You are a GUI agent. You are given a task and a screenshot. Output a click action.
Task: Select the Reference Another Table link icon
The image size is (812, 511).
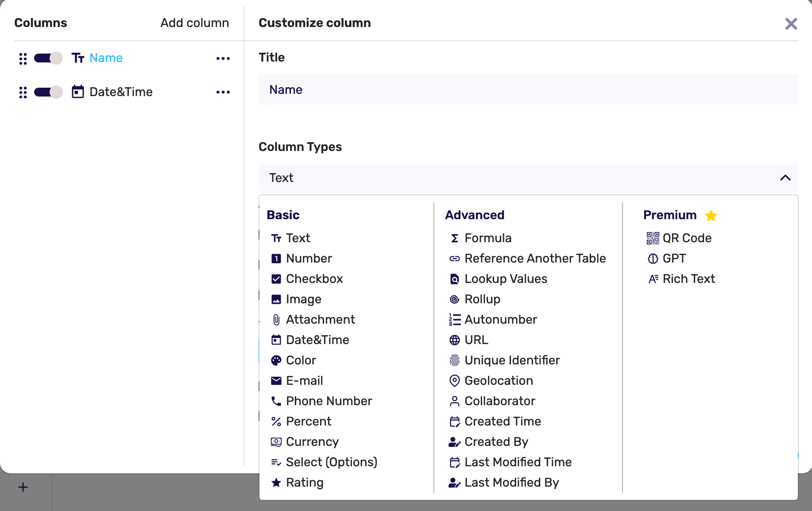pyautogui.click(x=455, y=259)
